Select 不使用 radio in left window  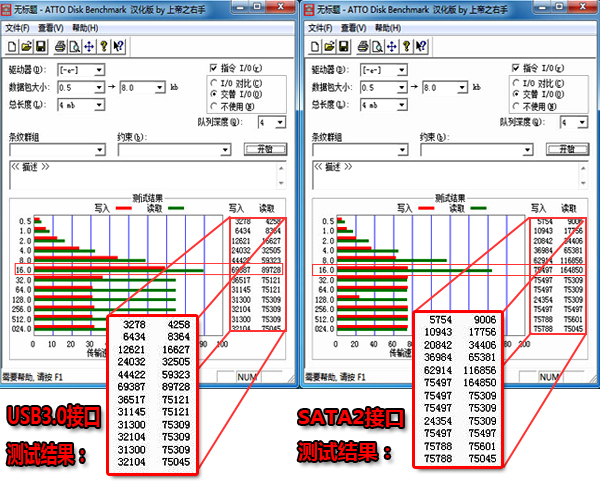(x=214, y=106)
